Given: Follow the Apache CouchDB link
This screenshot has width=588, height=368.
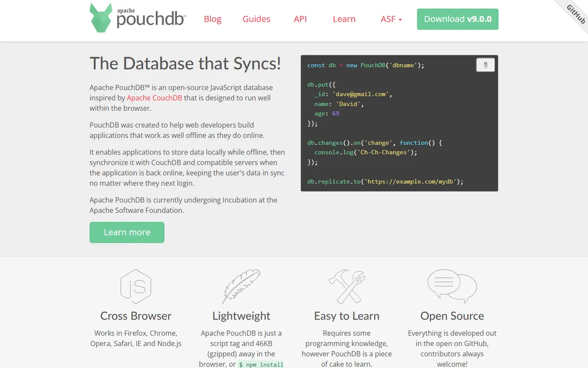Looking at the screenshot, I should [154, 98].
